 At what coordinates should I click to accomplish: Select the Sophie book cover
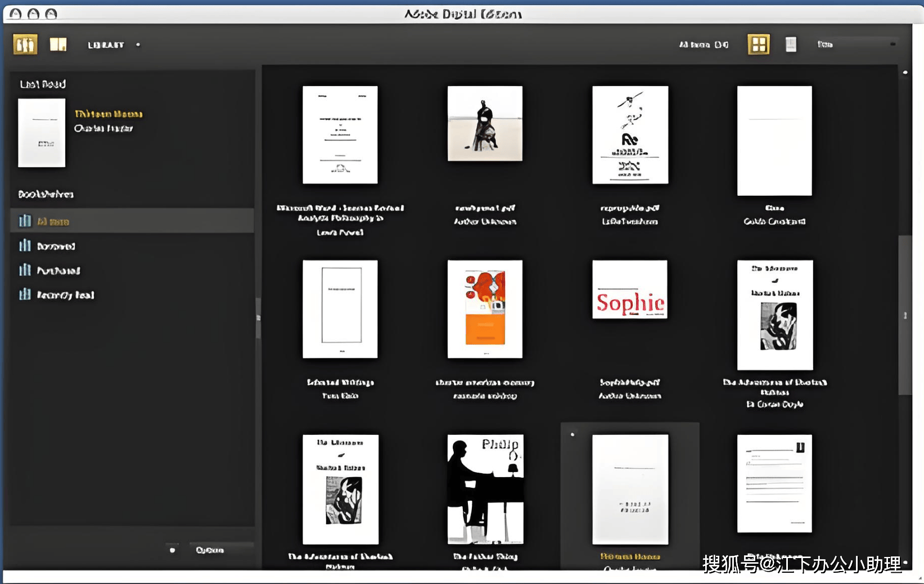(630, 289)
